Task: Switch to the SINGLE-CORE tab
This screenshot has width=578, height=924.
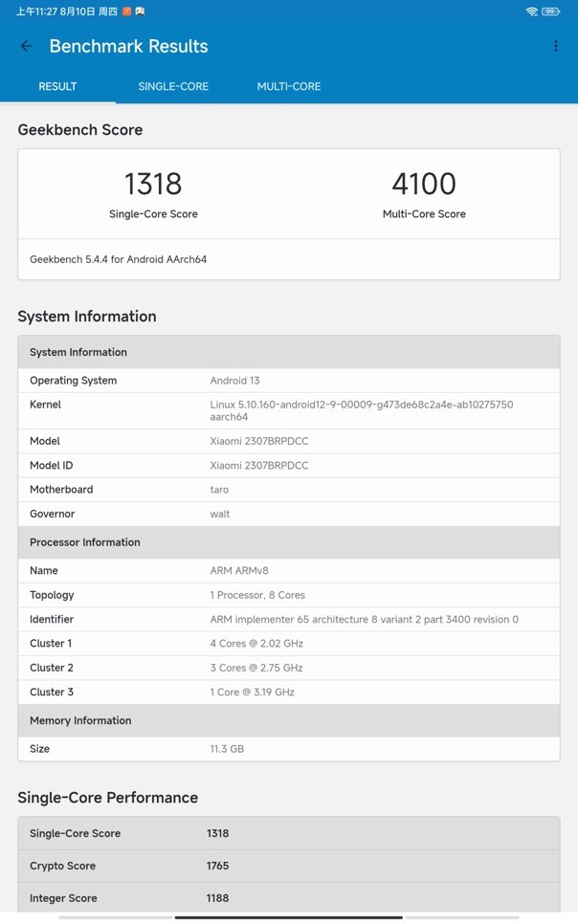Action: point(173,86)
